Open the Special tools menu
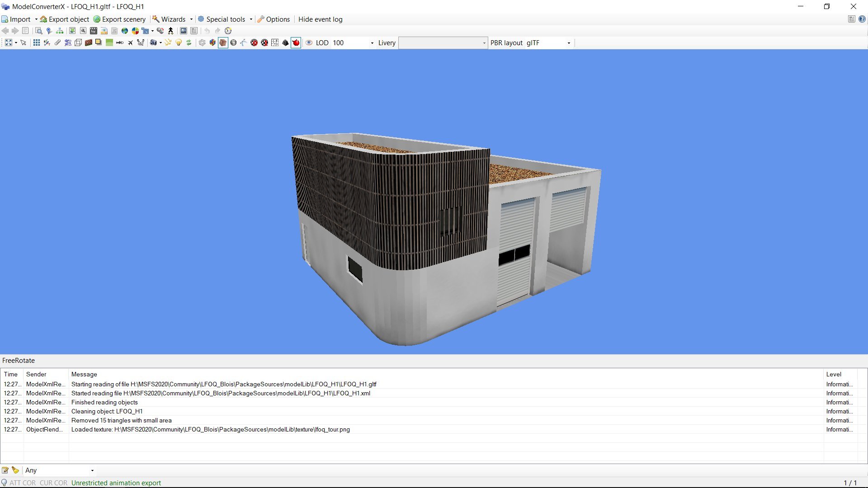868x488 pixels. pyautogui.click(x=225, y=19)
